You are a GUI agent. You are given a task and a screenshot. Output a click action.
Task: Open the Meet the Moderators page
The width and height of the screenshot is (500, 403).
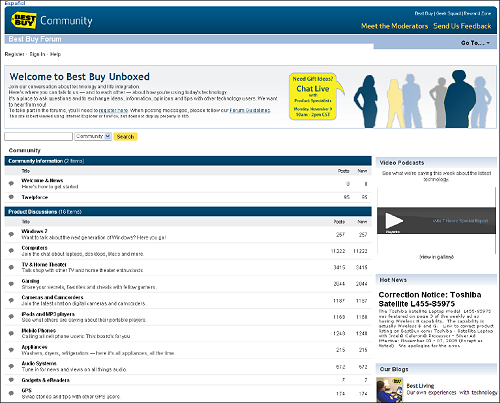coord(394,26)
